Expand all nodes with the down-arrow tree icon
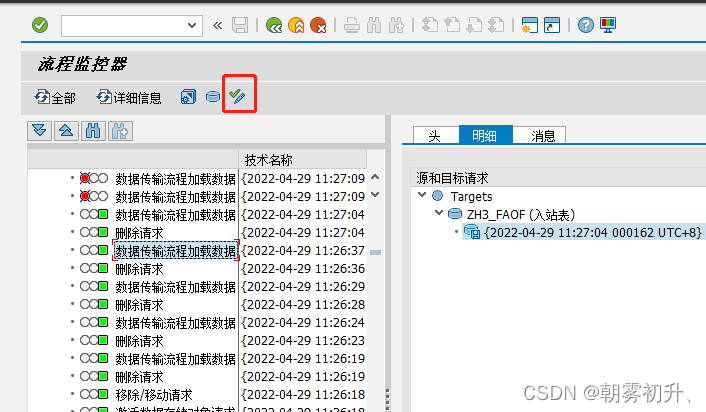706x412 pixels. click(39, 131)
